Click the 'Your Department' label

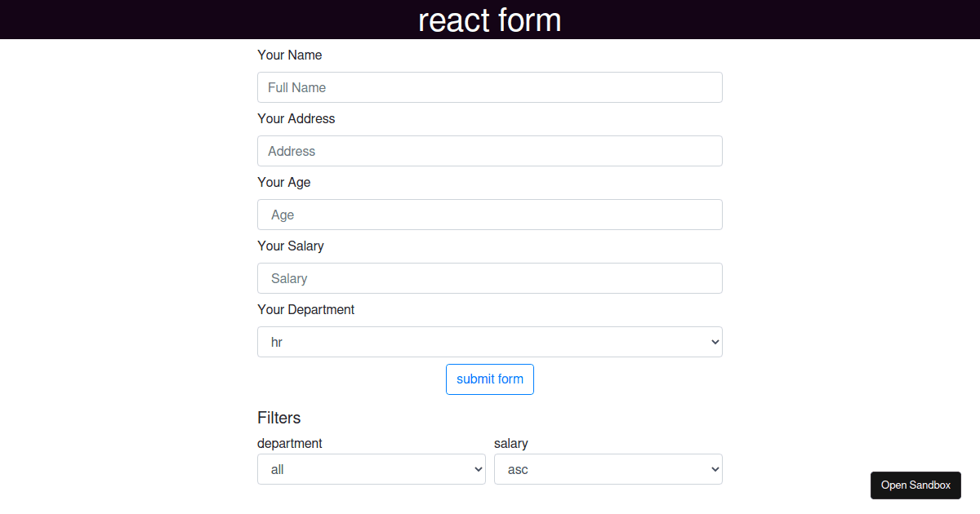pyautogui.click(x=305, y=309)
